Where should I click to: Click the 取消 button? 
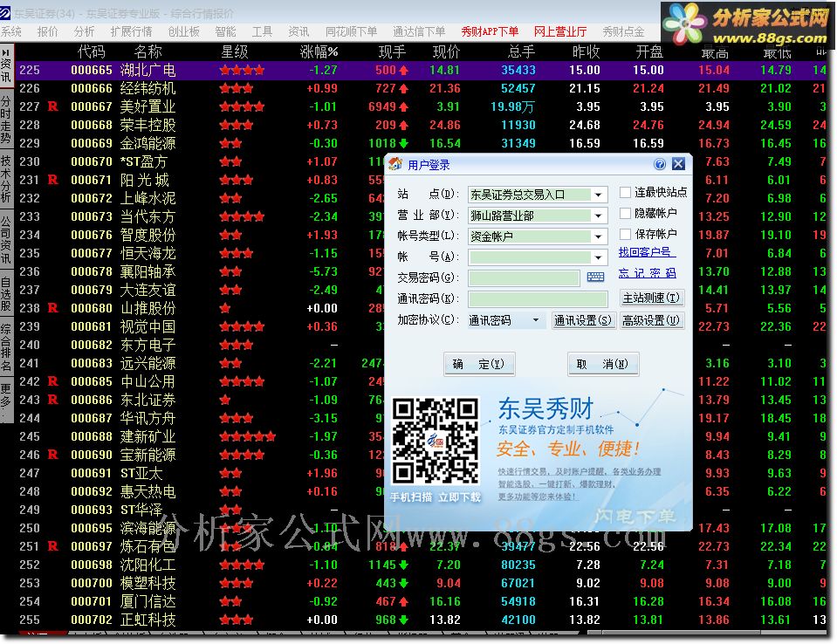(x=603, y=365)
